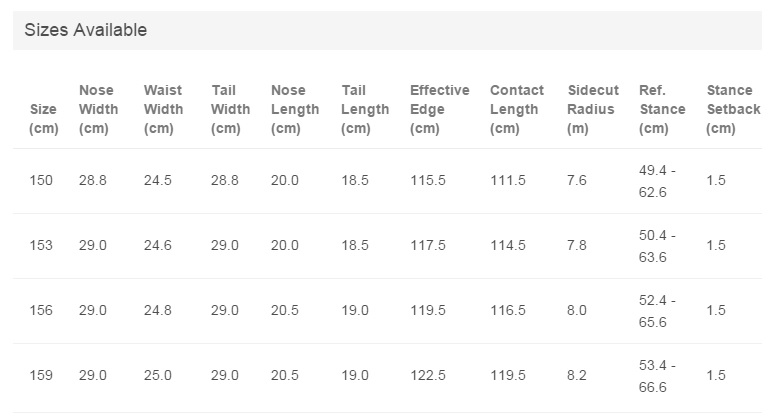Click the Sizes Available header bar
The height and width of the screenshot is (418, 777).
387,30
